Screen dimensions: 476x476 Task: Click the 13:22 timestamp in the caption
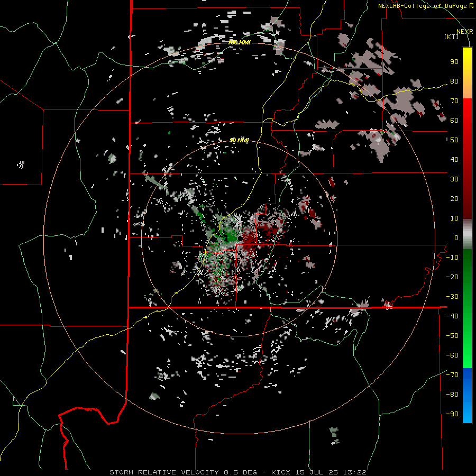coord(355,472)
